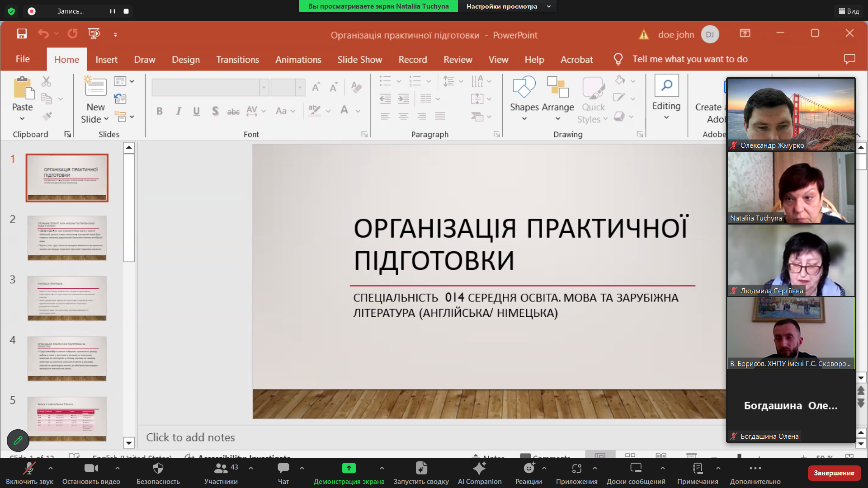Click the Justify paragraph icon
The width and height of the screenshot is (868, 488).
tap(440, 117)
